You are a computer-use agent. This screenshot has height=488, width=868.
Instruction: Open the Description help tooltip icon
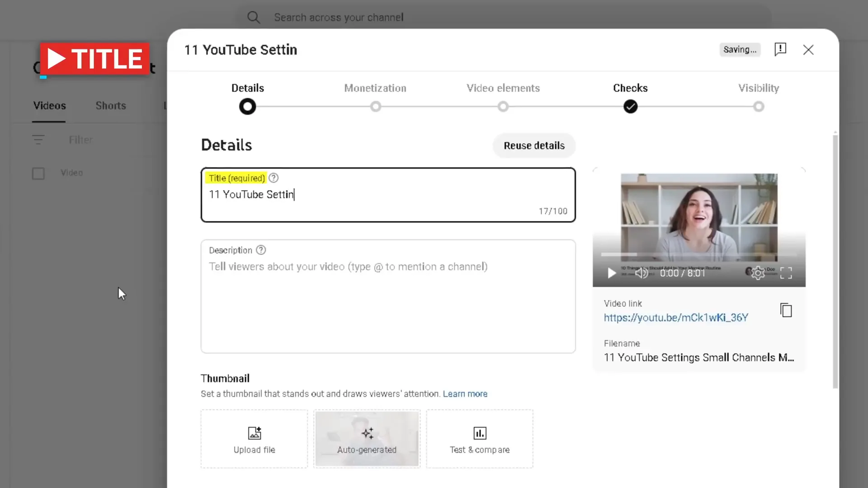coord(261,250)
